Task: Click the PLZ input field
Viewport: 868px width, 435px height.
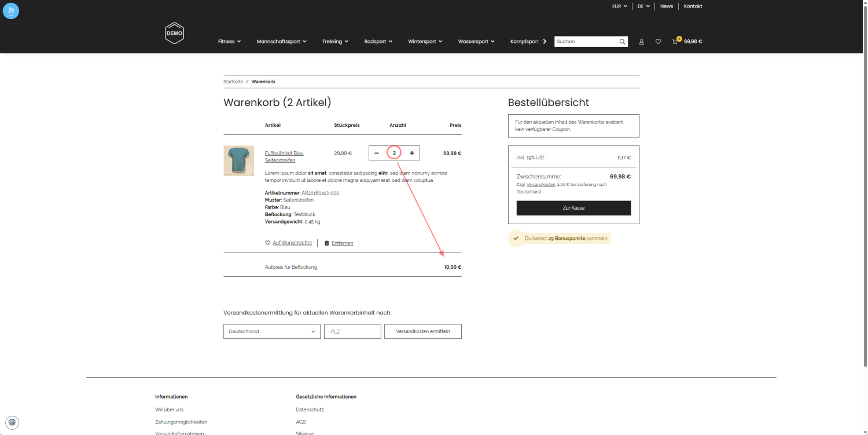Action: tap(352, 331)
